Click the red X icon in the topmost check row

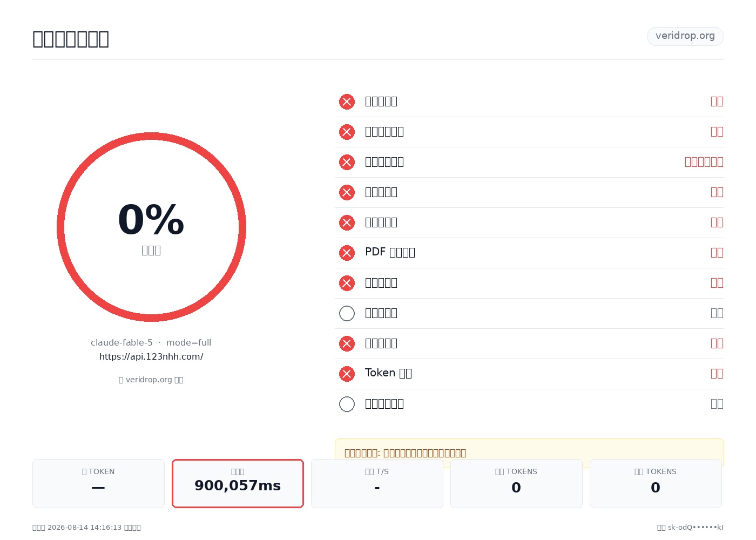pos(347,102)
